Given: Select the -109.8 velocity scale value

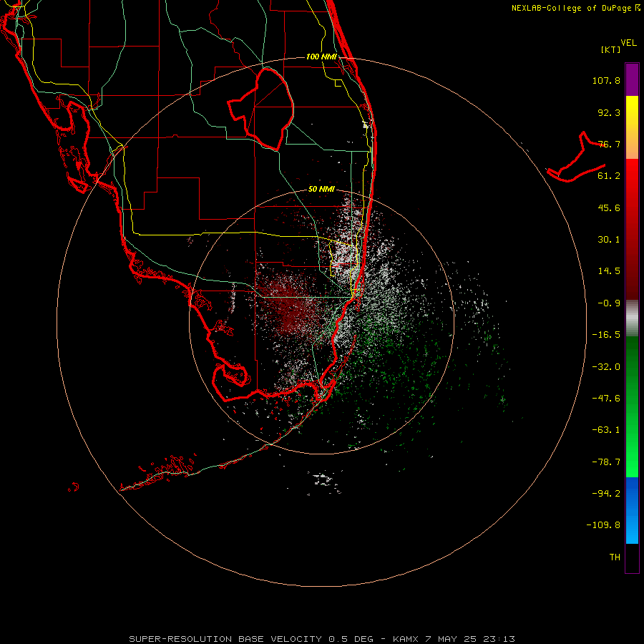Looking at the screenshot, I should tap(603, 525).
